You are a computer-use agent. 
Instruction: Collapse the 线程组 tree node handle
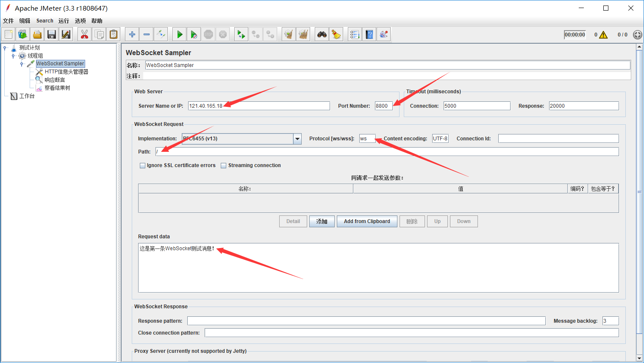(13, 56)
